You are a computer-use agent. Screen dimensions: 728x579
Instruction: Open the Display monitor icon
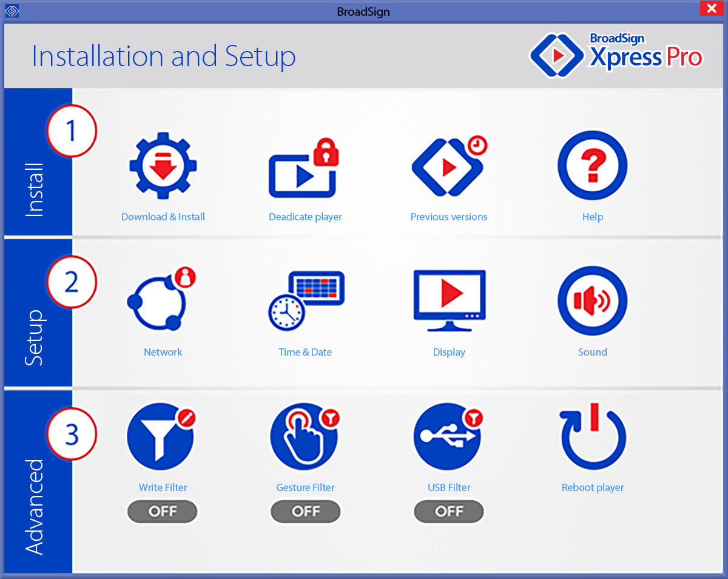pos(450,300)
